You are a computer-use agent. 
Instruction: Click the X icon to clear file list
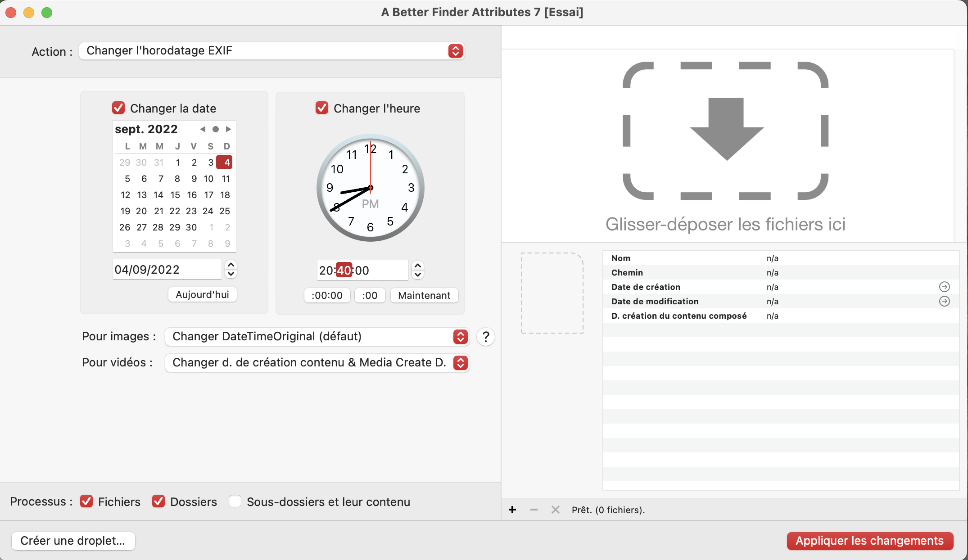pyautogui.click(x=556, y=510)
